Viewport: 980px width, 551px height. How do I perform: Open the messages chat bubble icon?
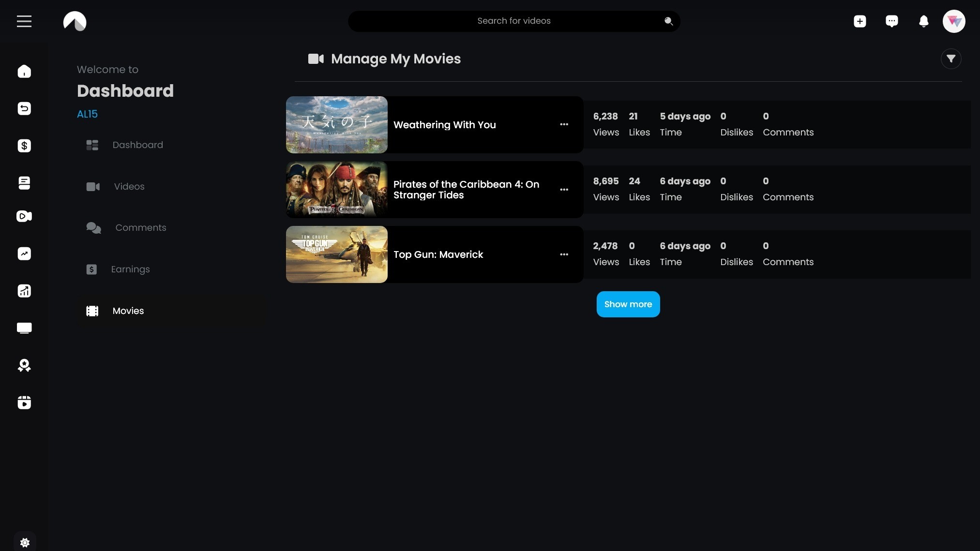pos(892,21)
